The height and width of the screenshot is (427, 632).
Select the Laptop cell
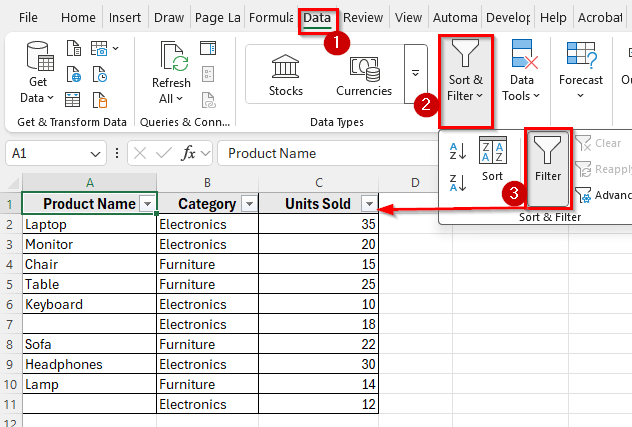click(89, 224)
